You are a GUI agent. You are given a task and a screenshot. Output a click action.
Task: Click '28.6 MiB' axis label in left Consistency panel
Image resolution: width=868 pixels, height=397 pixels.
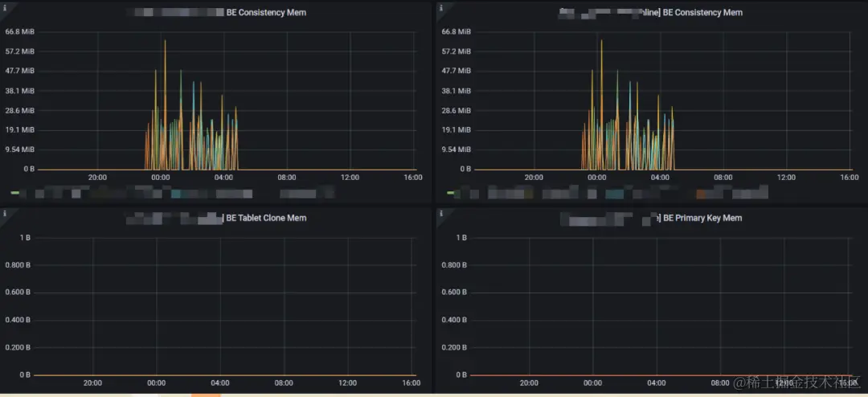coord(20,111)
